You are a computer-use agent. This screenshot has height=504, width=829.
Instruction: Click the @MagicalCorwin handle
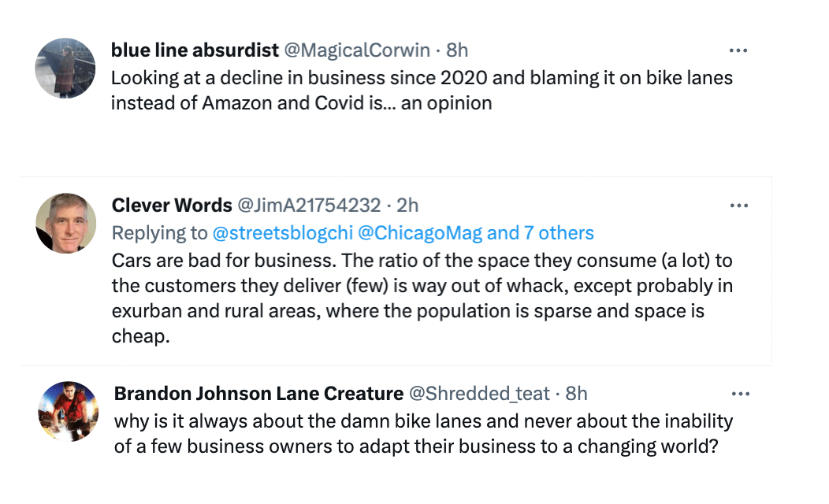coord(356,50)
